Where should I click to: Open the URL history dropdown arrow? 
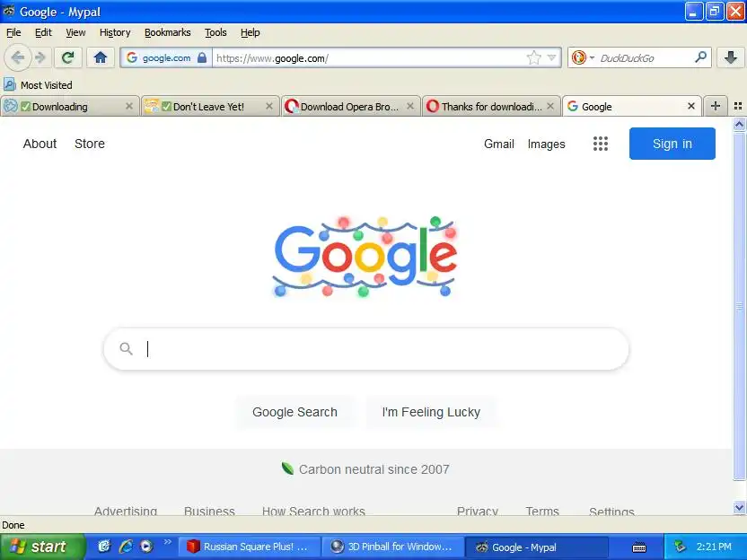551,57
